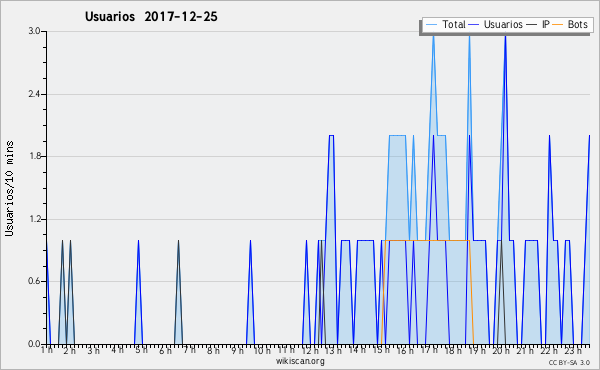Viewport: 600px width, 370px height.
Task: Click the dark blue Usuarios legend line
Action: [x=474, y=25]
